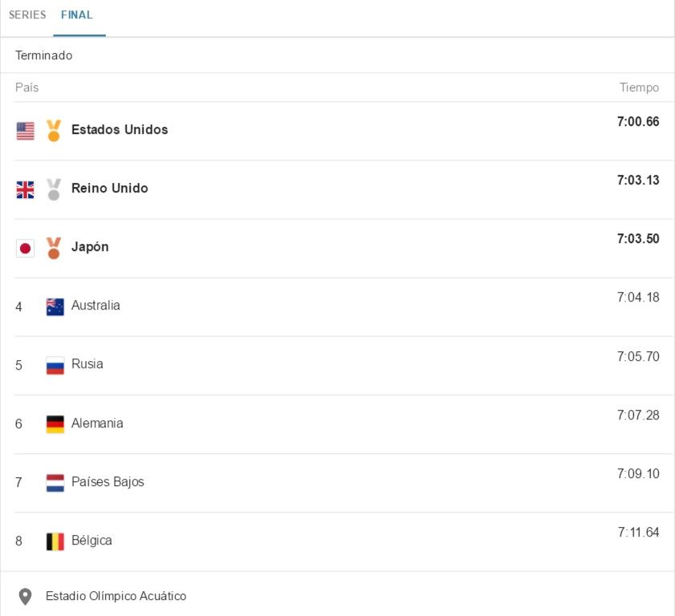The height and width of the screenshot is (616, 675).
Task: Click the United Kingdom flag icon
Action: (26, 189)
